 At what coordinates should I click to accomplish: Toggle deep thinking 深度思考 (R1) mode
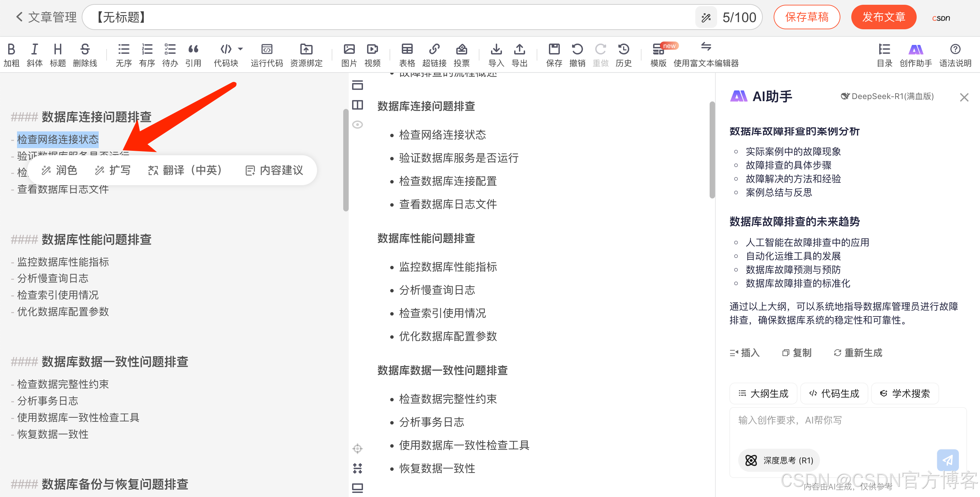(x=779, y=461)
